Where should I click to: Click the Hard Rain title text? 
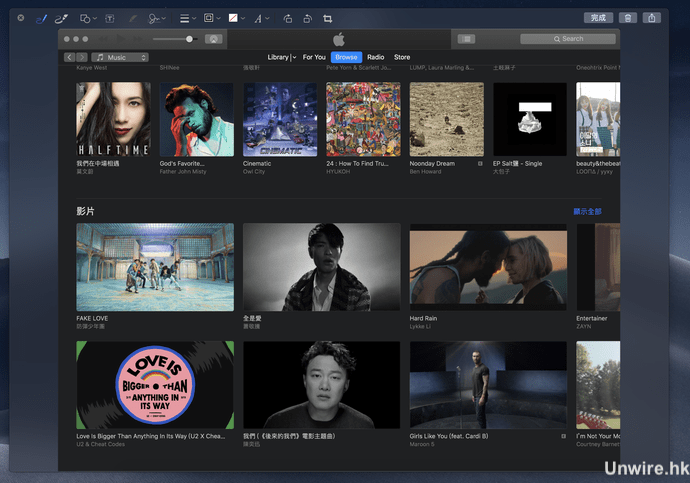pos(423,318)
